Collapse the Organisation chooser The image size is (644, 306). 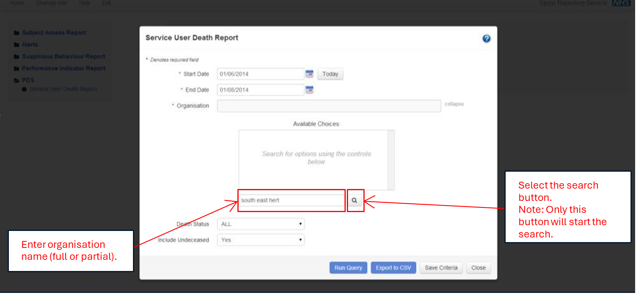pyautogui.click(x=454, y=104)
